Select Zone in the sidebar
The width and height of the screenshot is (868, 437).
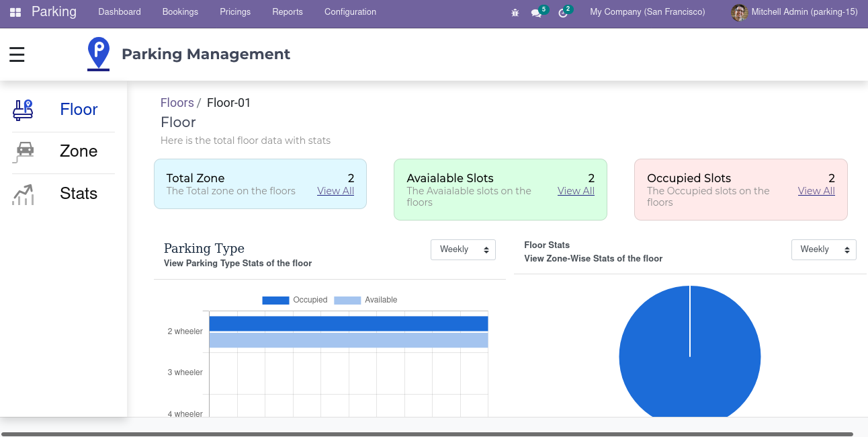[79, 151]
